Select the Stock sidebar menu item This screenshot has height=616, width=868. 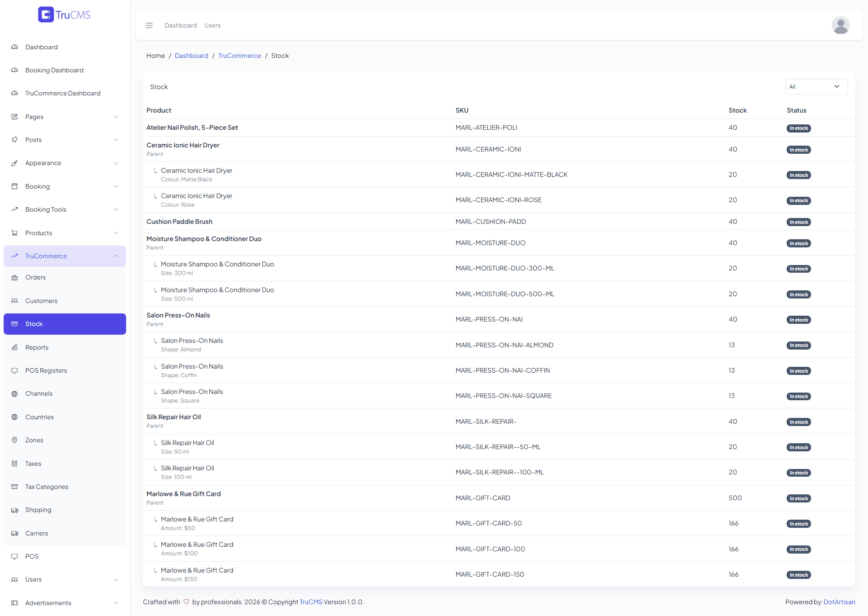tap(65, 324)
